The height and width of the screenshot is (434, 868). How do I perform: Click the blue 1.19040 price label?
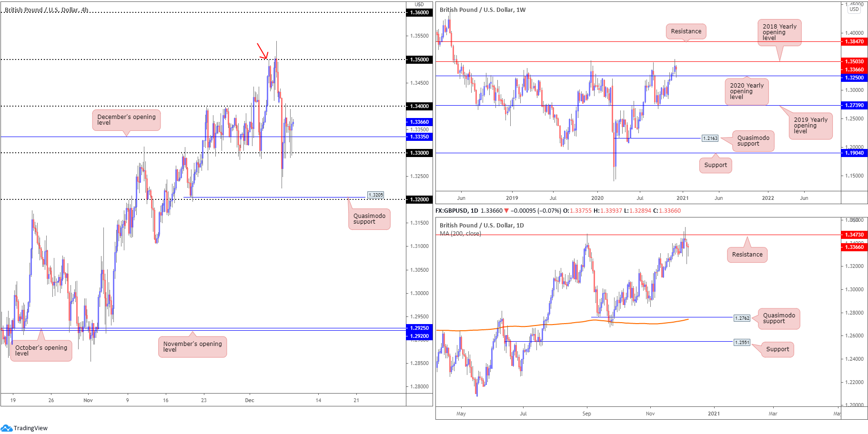854,153
